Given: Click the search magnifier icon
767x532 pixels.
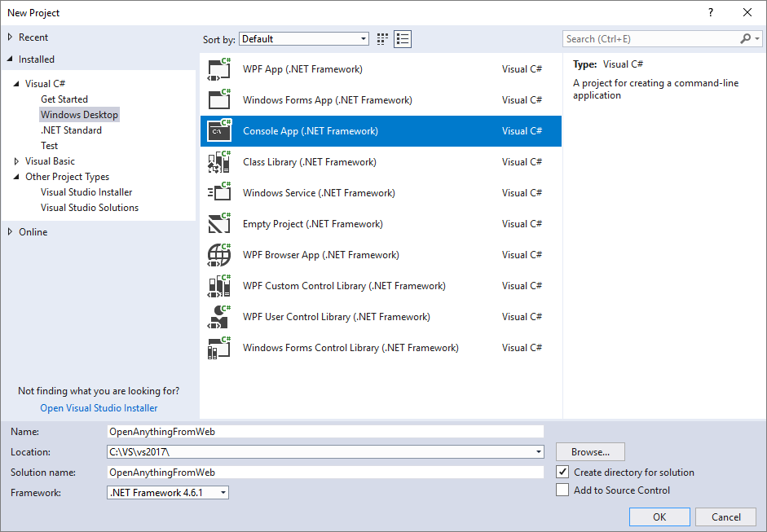Looking at the screenshot, I should 746,38.
